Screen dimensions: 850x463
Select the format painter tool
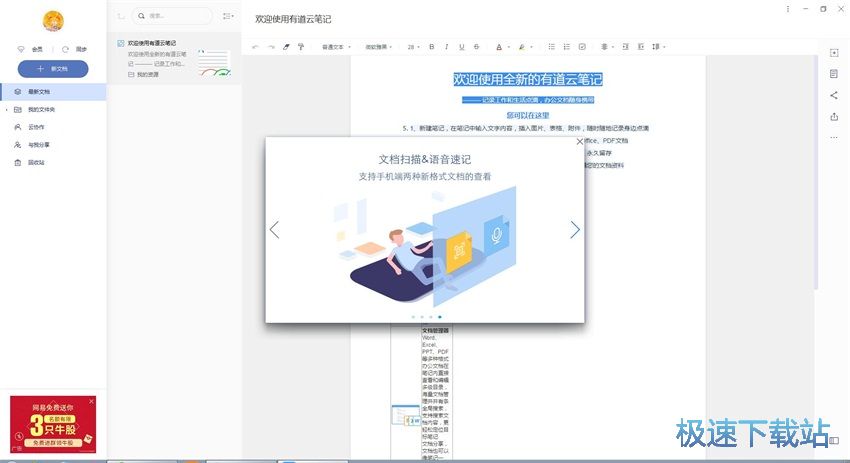[301, 47]
